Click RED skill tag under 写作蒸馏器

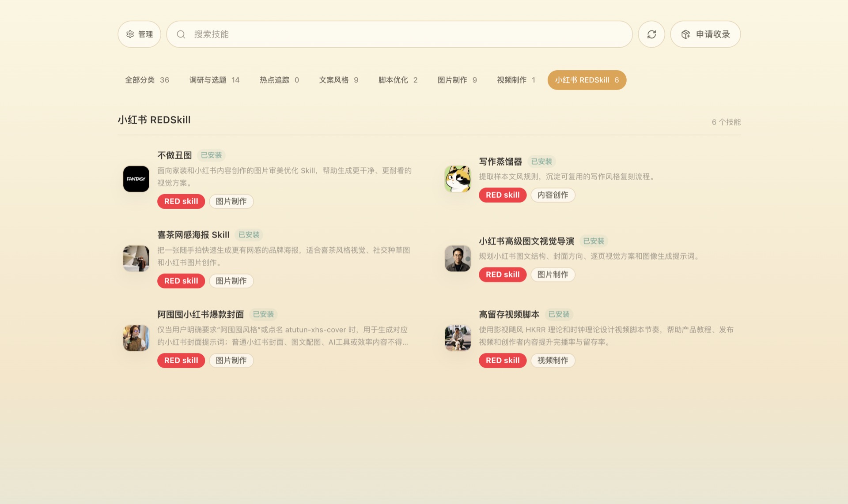(x=503, y=195)
